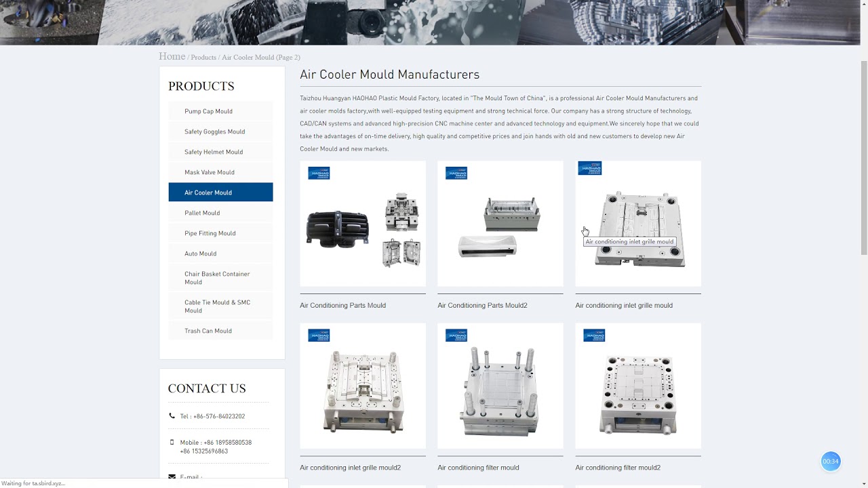Click Products in the breadcrumb

pos(203,58)
